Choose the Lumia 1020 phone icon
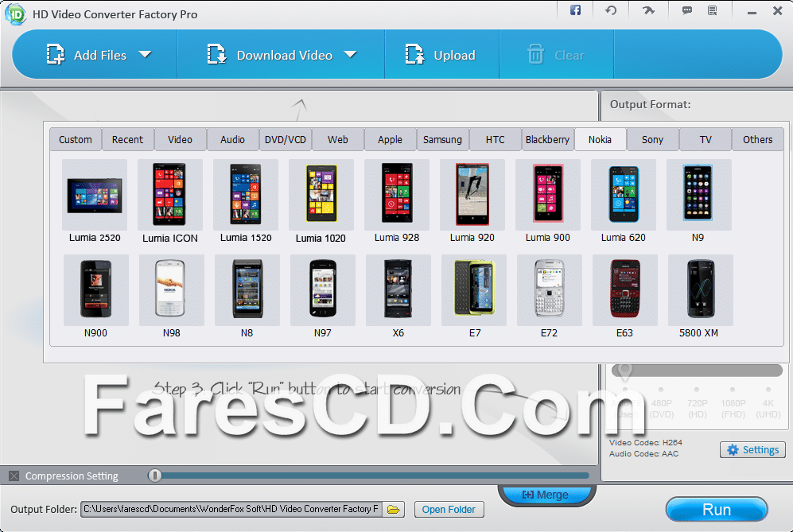 click(x=321, y=195)
